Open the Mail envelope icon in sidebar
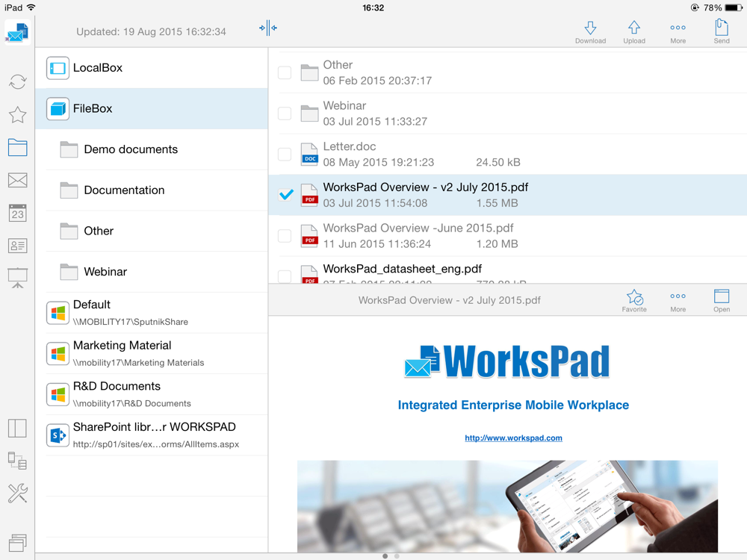This screenshot has height=560, width=747. 18,180
